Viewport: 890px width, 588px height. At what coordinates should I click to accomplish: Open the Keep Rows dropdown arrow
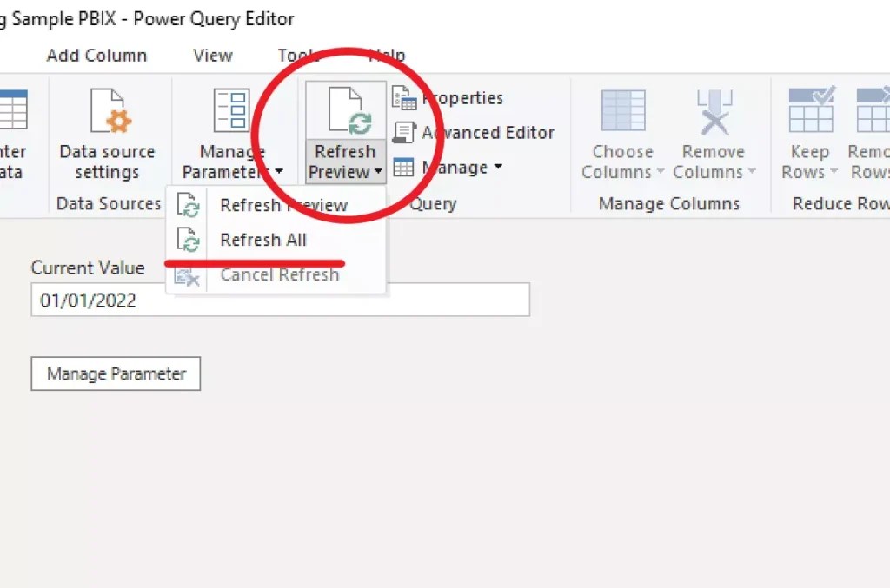click(x=833, y=172)
